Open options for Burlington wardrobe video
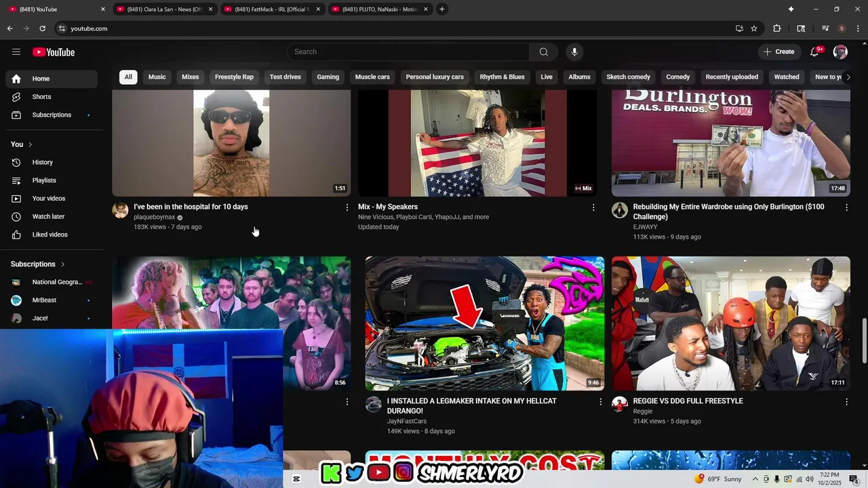 pos(846,207)
